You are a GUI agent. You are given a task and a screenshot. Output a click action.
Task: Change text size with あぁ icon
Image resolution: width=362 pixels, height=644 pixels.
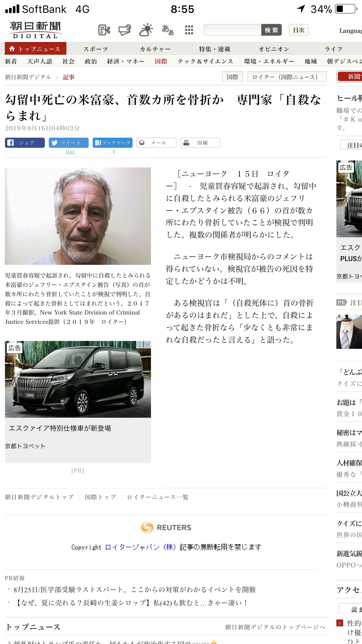click(168, 30)
